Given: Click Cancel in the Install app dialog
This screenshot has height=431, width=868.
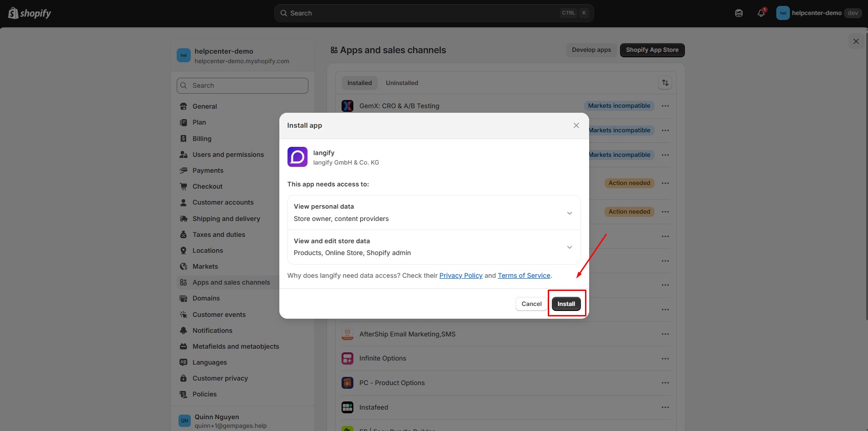Looking at the screenshot, I should tap(531, 303).
